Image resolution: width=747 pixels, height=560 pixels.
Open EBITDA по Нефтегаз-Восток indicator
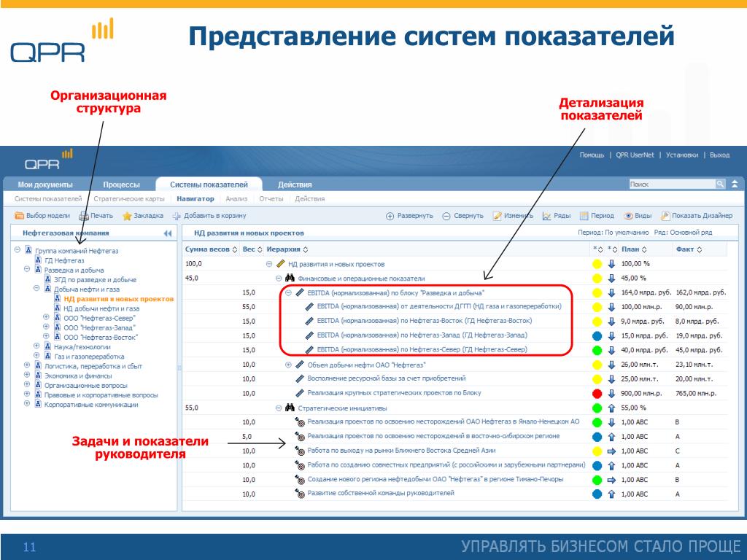[x=425, y=321]
